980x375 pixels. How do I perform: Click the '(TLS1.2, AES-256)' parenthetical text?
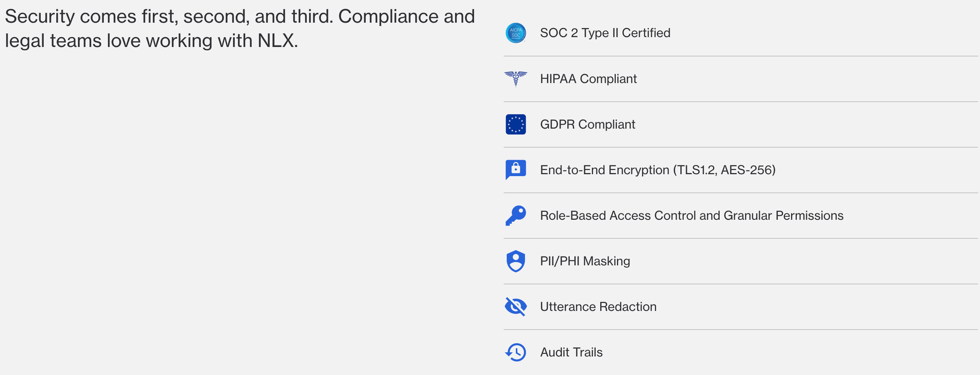pyautogui.click(x=724, y=170)
